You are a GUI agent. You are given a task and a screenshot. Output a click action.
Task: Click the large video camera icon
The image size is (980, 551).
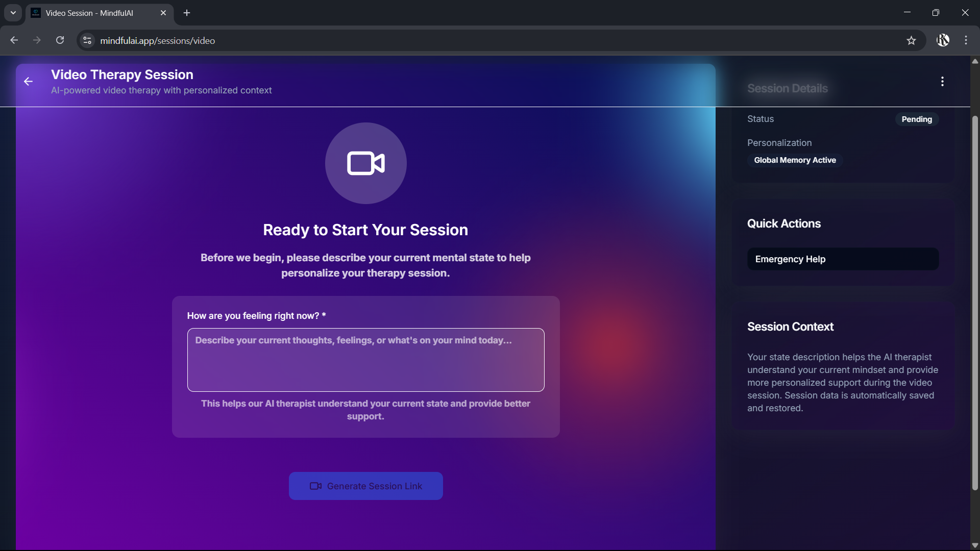(x=365, y=163)
